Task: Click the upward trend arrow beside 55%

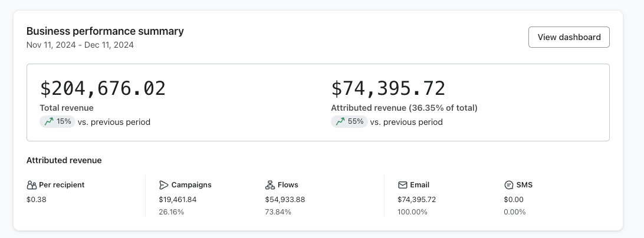Action: [340, 122]
